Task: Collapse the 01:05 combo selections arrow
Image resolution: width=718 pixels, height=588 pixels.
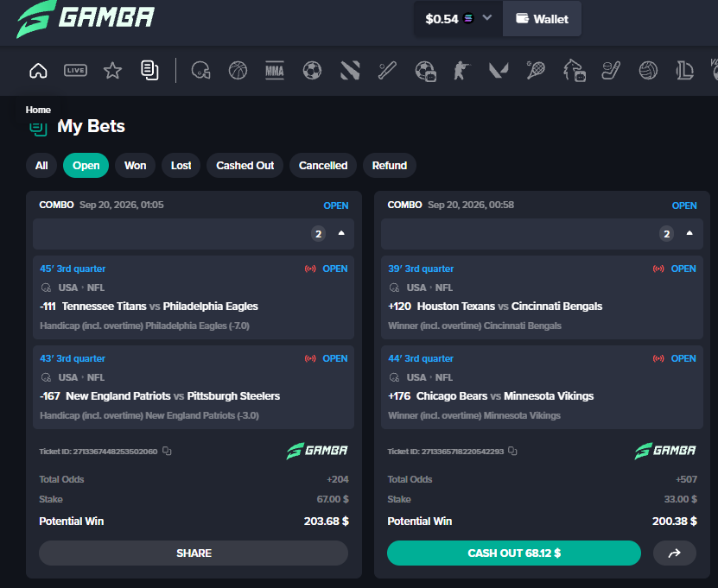Action: pyautogui.click(x=341, y=233)
